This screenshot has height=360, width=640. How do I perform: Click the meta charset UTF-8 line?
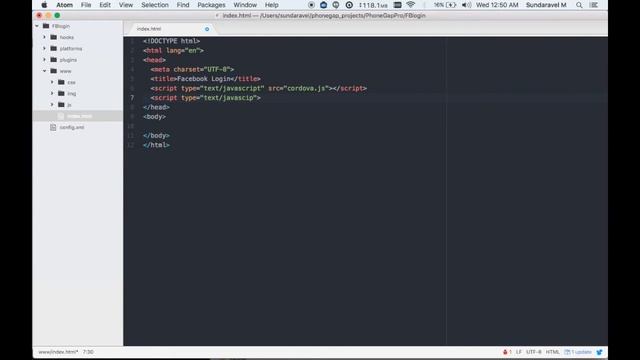coord(192,69)
